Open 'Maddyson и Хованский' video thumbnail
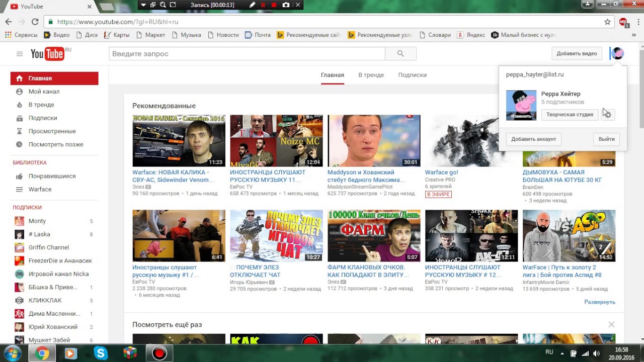 click(374, 141)
